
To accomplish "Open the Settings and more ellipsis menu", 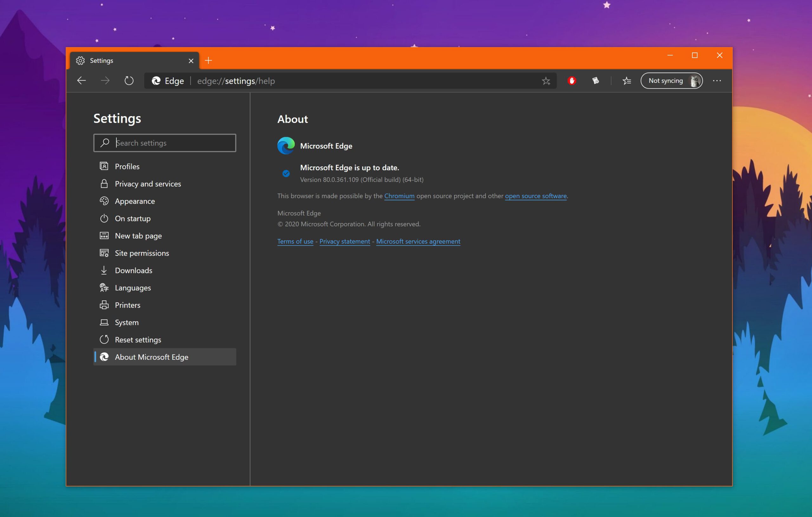I will tap(717, 81).
